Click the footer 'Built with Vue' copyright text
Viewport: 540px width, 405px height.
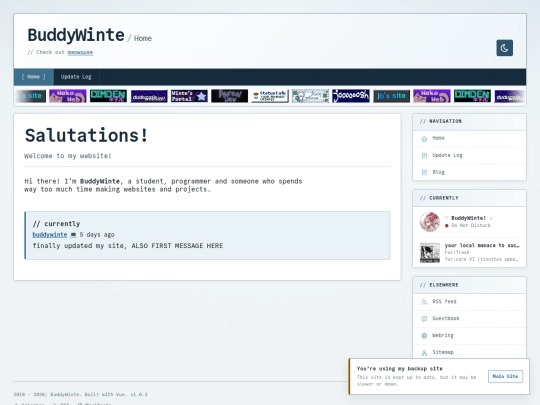(80, 394)
